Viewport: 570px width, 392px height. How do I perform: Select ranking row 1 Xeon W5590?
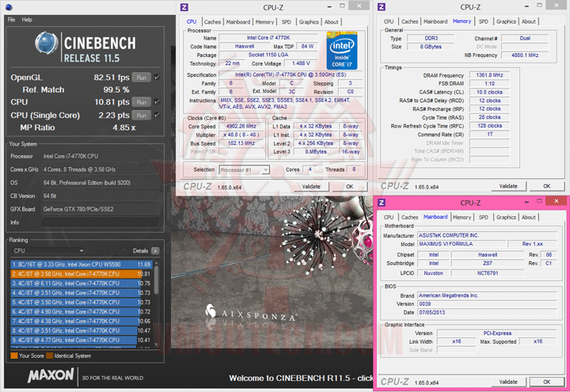[81, 265]
